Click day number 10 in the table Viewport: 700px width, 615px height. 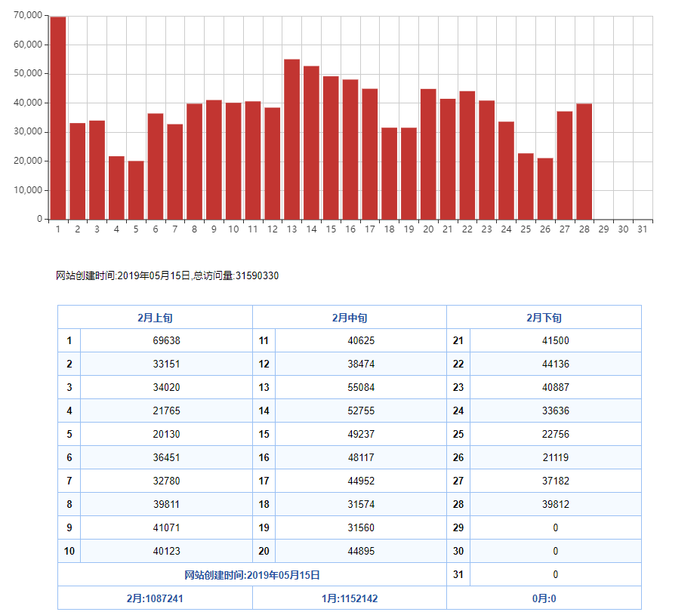pyautogui.click(x=69, y=551)
